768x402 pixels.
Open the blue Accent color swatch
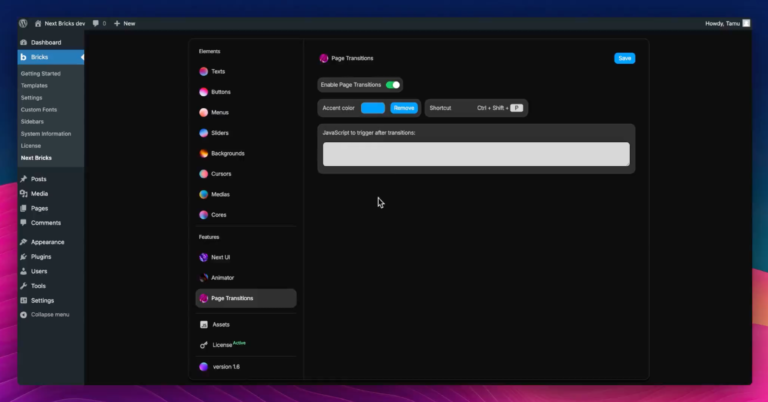click(x=373, y=108)
